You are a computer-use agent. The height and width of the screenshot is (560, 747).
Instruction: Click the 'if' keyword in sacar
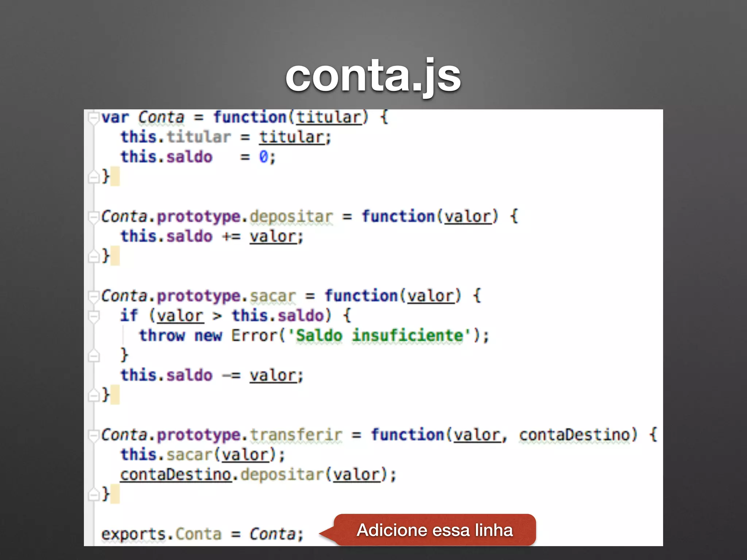coord(129,316)
